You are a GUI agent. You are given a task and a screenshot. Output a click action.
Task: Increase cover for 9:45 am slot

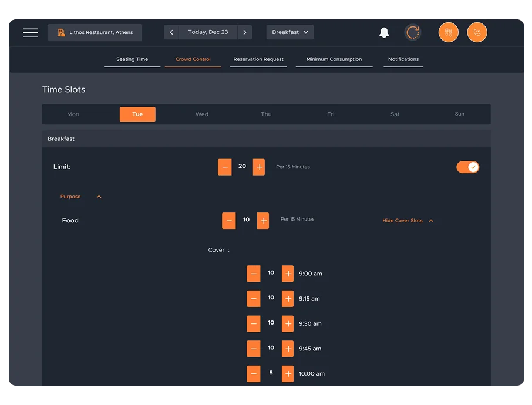[288, 349]
